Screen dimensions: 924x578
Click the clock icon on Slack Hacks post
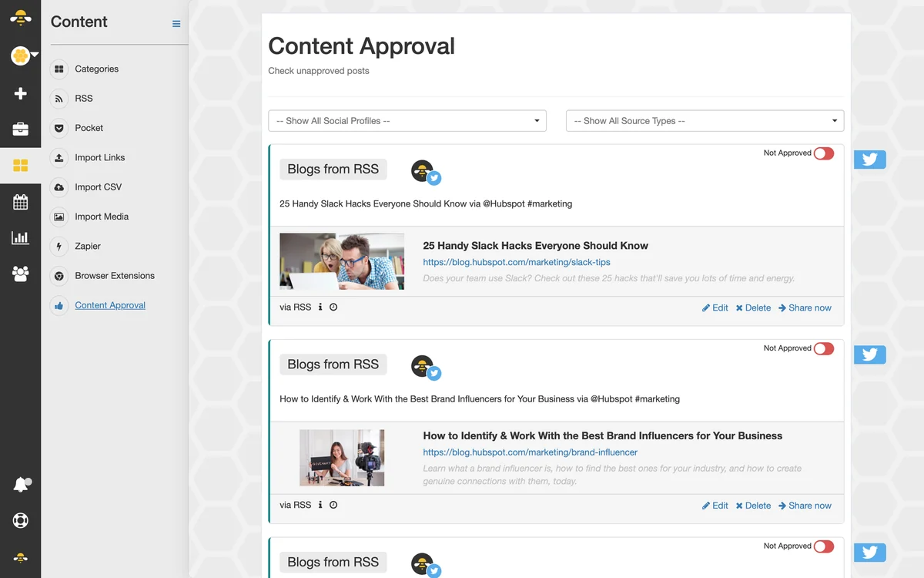pyautogui.click(x=333, y=307)
